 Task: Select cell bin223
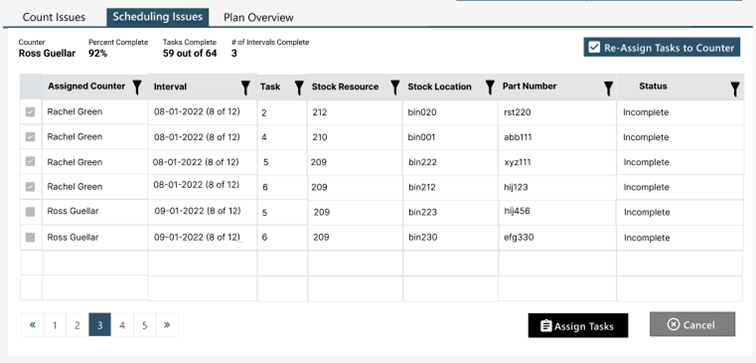423,212
